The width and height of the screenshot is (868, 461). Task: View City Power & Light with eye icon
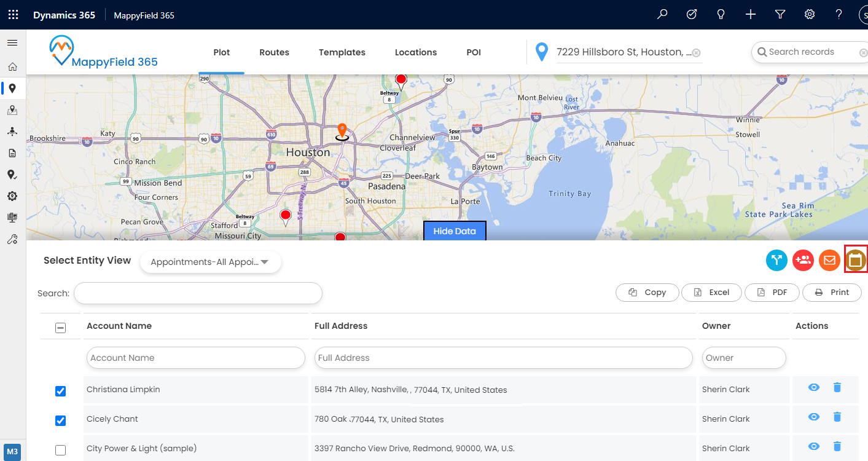814,446
